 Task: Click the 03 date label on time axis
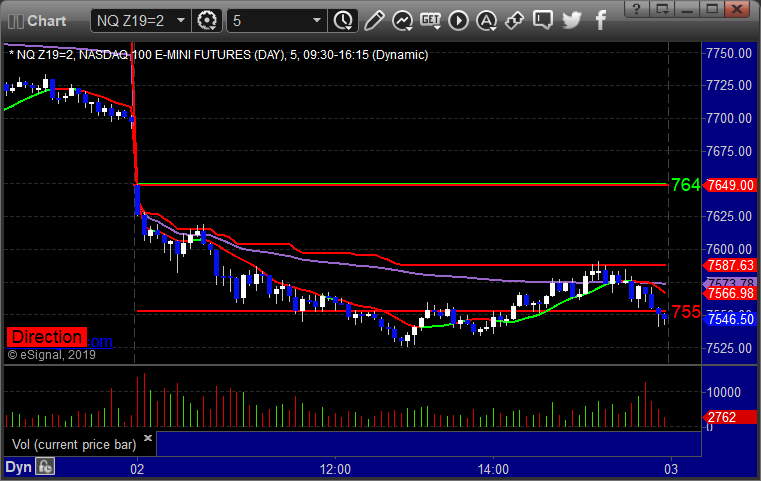pyautogui.click(x=671, y=469)
